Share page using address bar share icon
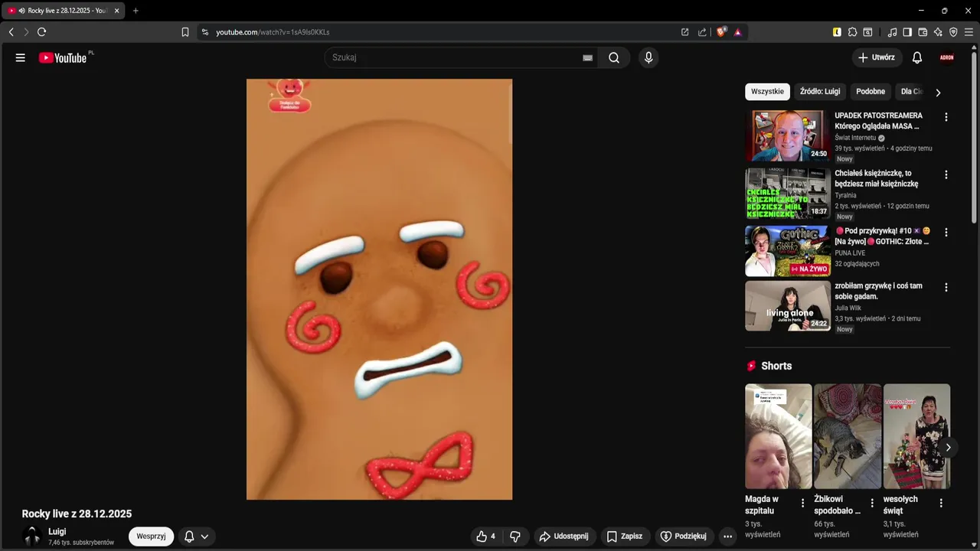This screenshot has width=980, height=551. [x=702, y=32]
